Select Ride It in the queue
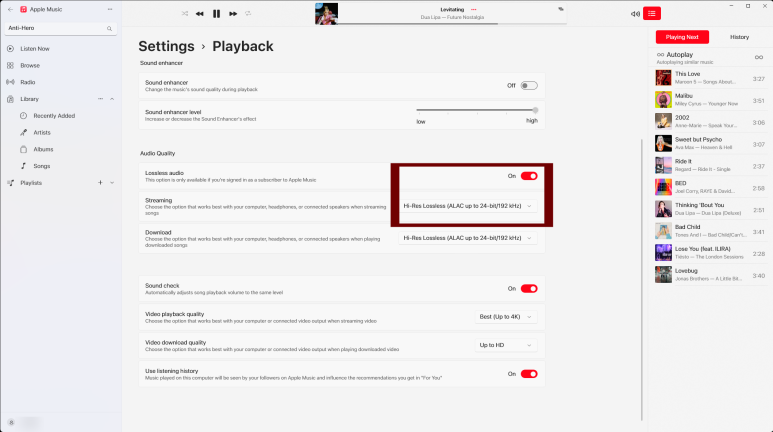 [710, 165]
